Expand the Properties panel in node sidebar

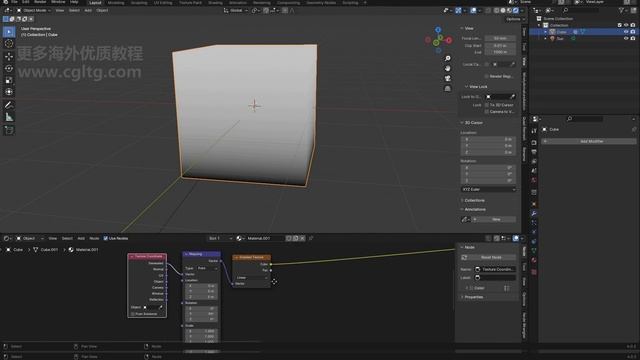pos(472,297)
